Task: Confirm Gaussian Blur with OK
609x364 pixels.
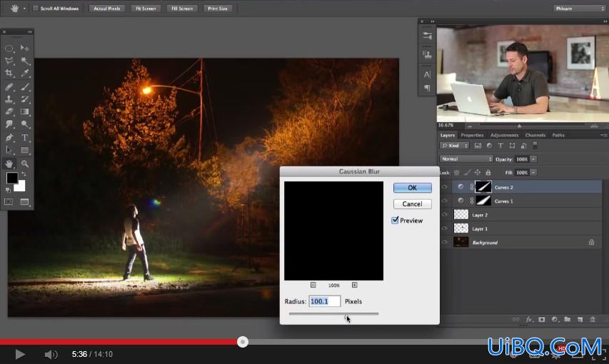Action: pos(412,188)
